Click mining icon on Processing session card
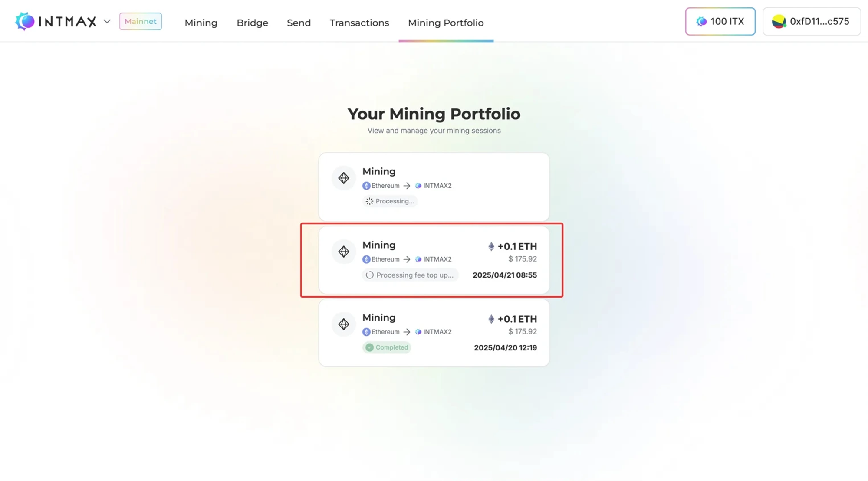868x481 pixels. click(344, 178)
